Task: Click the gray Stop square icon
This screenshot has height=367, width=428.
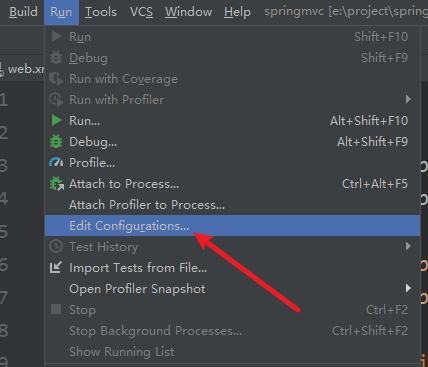Action: pos(56,309)
